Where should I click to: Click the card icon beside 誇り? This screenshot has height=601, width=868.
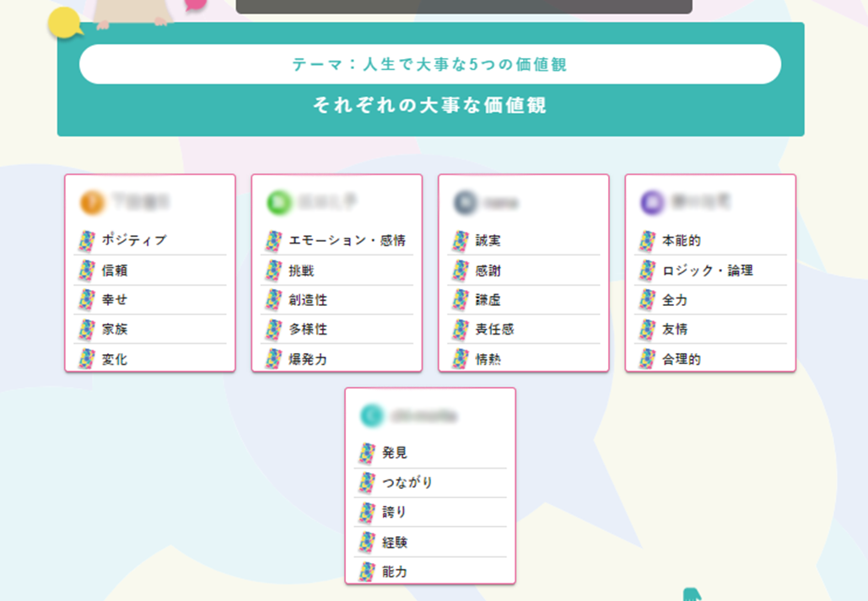pyautogui.click(x=367, y=512)
